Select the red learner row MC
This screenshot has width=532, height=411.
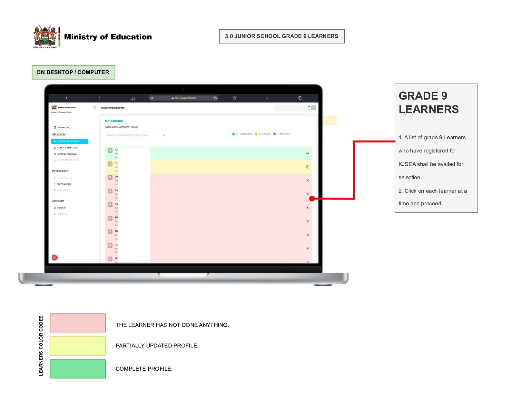click(x=209, y=259)
